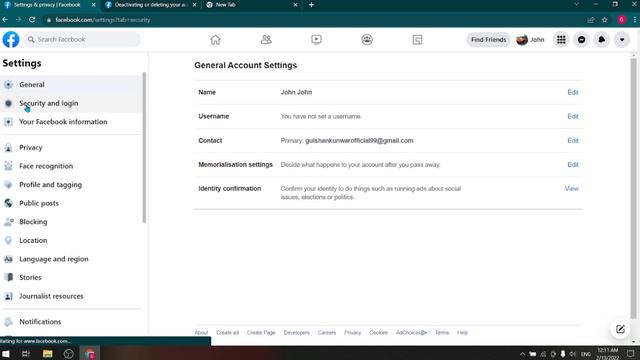Open the Gaming icon in top navigation
This screenshot has height=360, width=640.
(x=417, y=40)
